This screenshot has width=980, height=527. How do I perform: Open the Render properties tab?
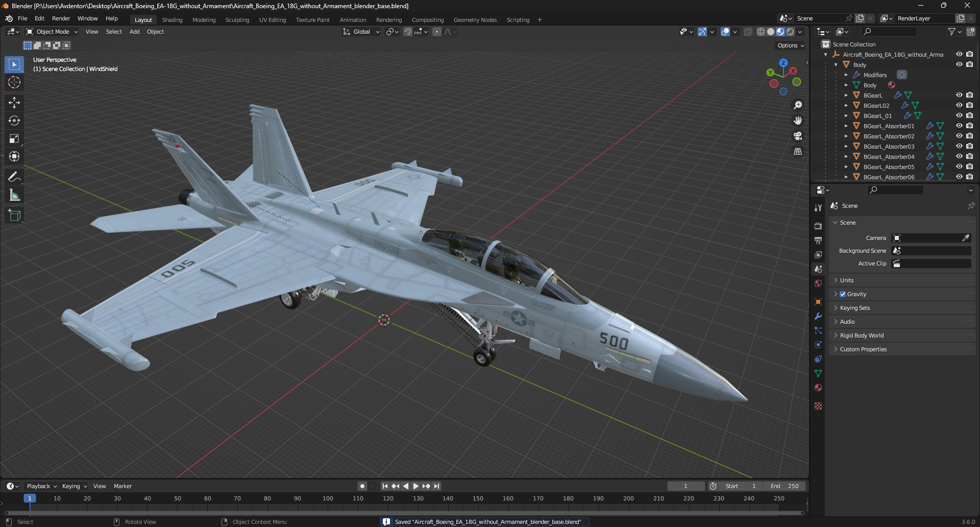coord(818,226)
